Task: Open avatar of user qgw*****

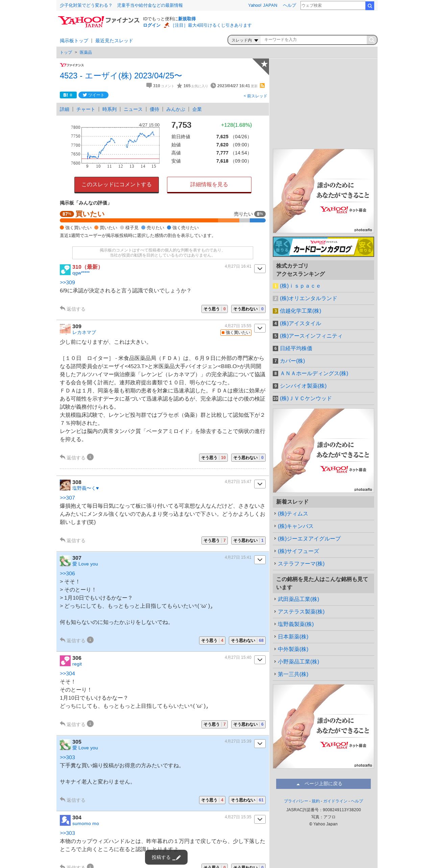Action: pyautogui.click(x=65, y=270)
